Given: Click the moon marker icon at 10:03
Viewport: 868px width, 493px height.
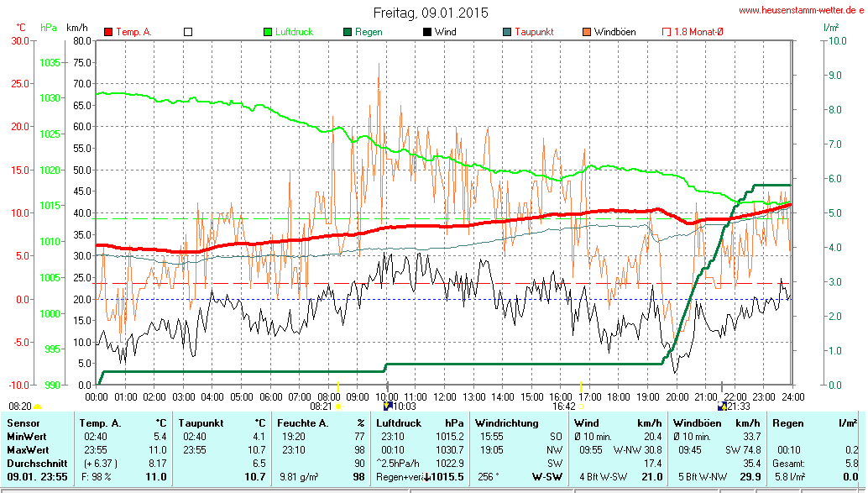Looking at the screenshot, I should click(387, 406).
